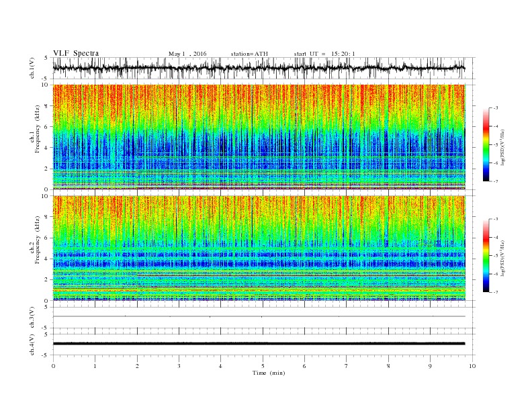Image resolution: width=532 pixels, height=411 pixels.
Task: Click the "-3" label on ch.1 color bar
Action: pyautogui.click(x=496, y=108)
